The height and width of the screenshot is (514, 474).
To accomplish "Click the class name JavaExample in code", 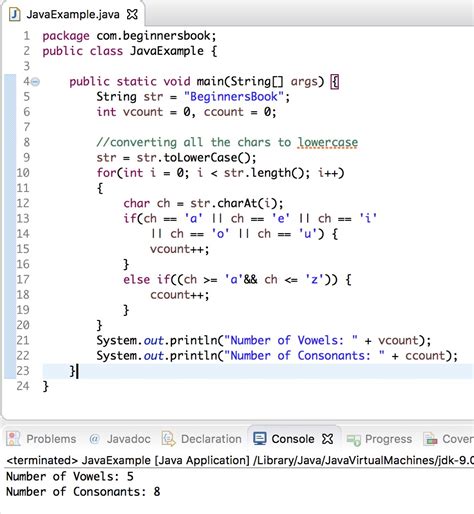I will pyautogui.click(x=167, y=51).
